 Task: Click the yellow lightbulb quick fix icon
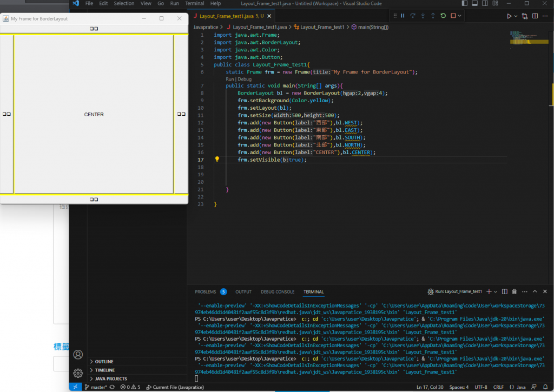coord(217,160)
